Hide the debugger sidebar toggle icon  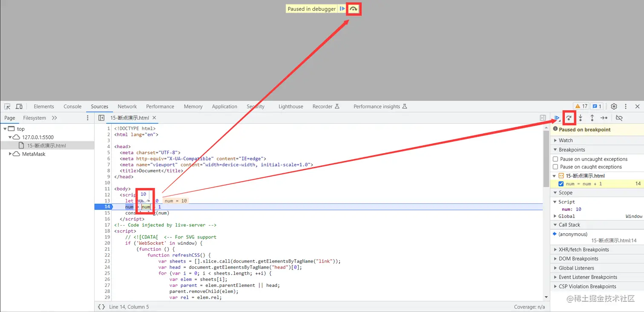(x=543, y=118)
